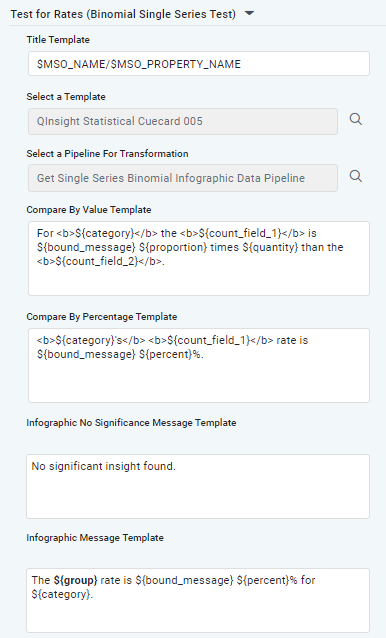
Task: Click the Title Template input field
Action: tap(199, 64)
